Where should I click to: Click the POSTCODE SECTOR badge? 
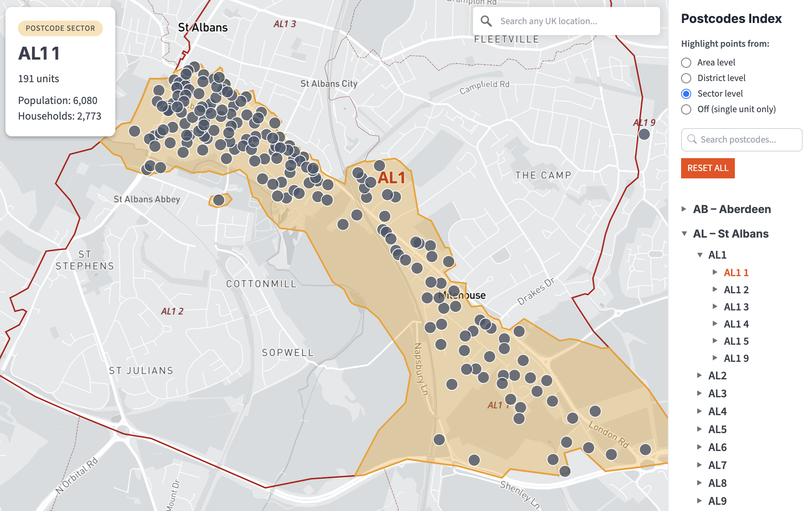60,28
